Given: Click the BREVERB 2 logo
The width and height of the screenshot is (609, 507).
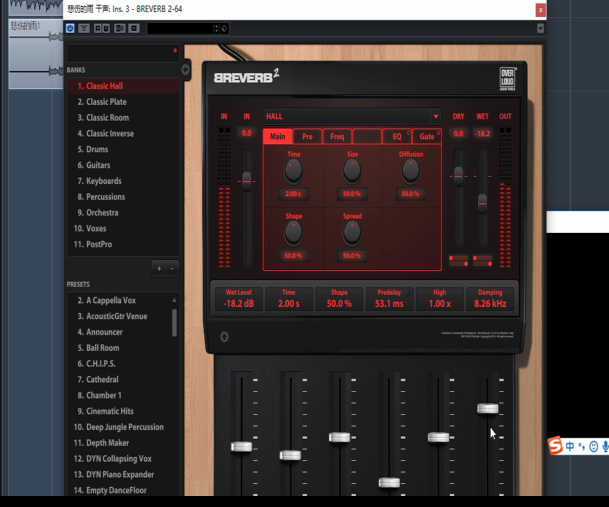Looking at the screenshot, I should 246,76.
